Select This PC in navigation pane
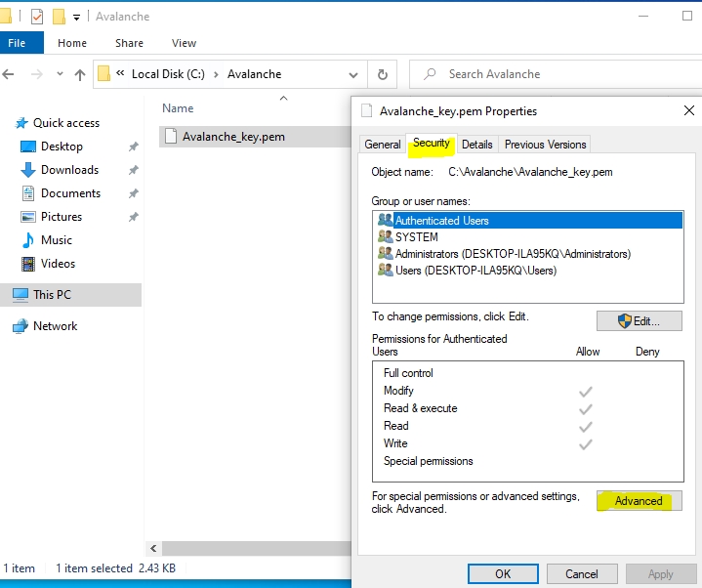The height and width of the screenshot is (588, 702). [x=52, y=295]
